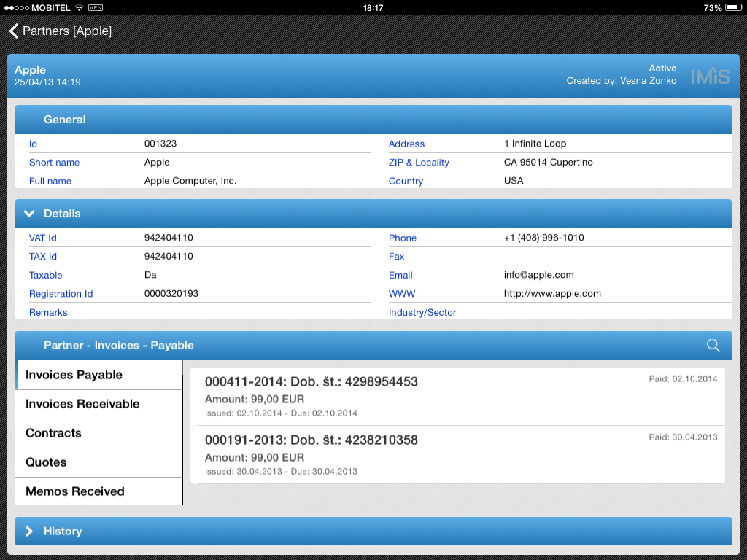Tap the MOBITEL carrier name
The image size is (747, 560).
[x=50, y=7]
